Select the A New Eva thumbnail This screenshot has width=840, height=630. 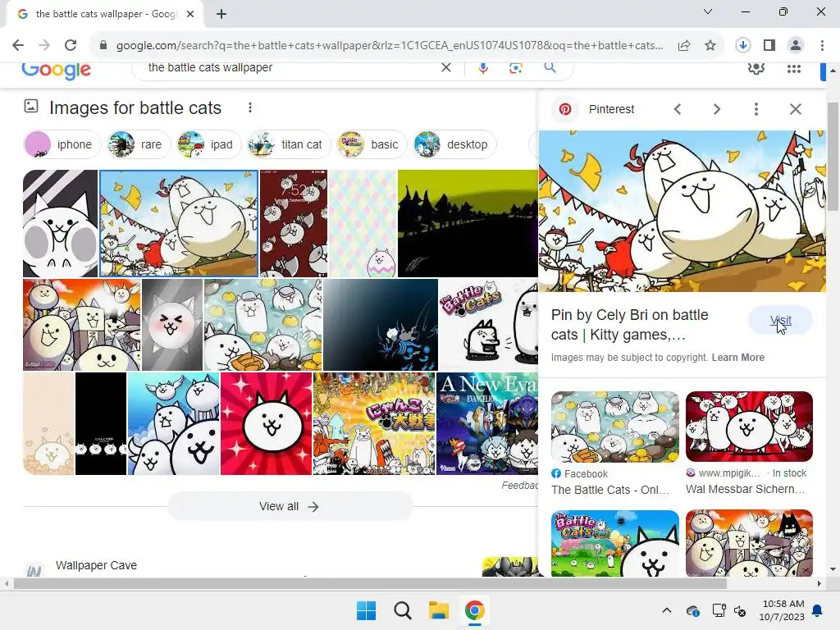[487, 424]
